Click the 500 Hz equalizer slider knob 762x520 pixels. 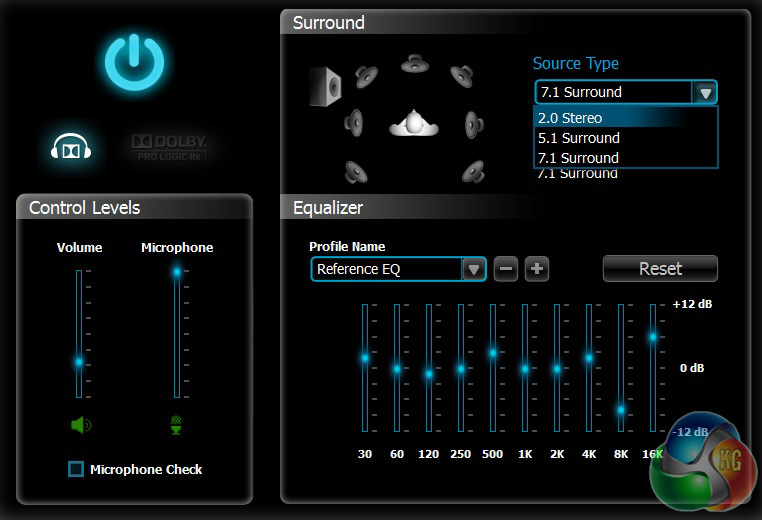pos(493,353)
